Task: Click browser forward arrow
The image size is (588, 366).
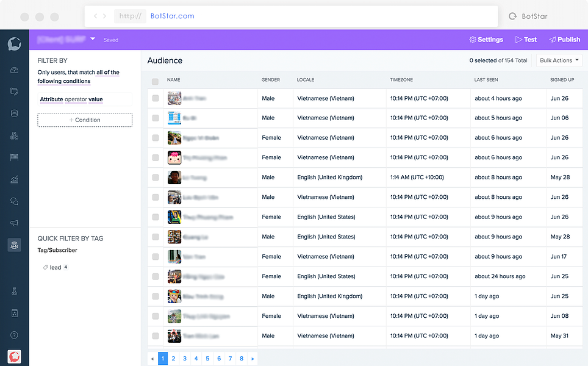Action: [x=105, y=16]
